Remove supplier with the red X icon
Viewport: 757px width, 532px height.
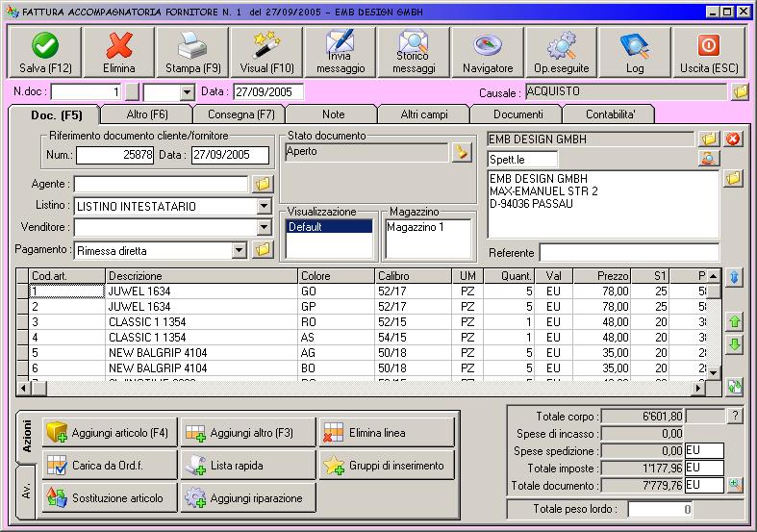pos(733,139)
